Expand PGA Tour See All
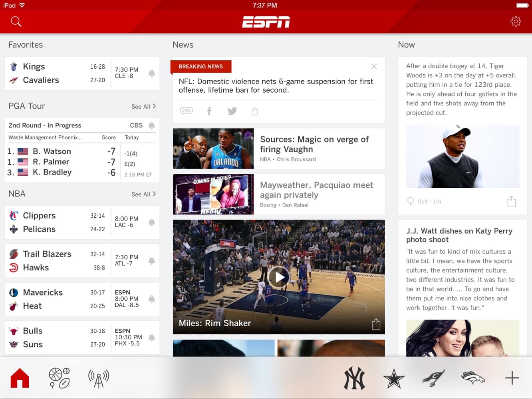 point(143,106)
